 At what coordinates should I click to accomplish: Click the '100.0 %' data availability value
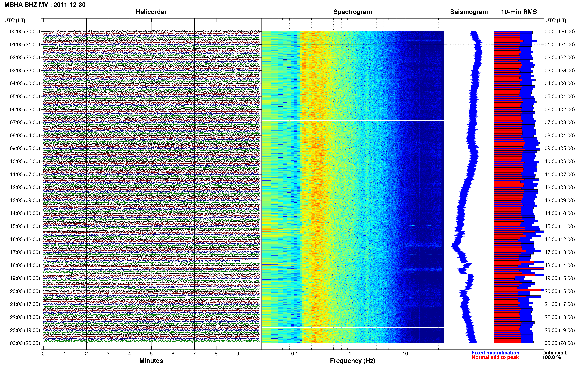coord(552,357)
